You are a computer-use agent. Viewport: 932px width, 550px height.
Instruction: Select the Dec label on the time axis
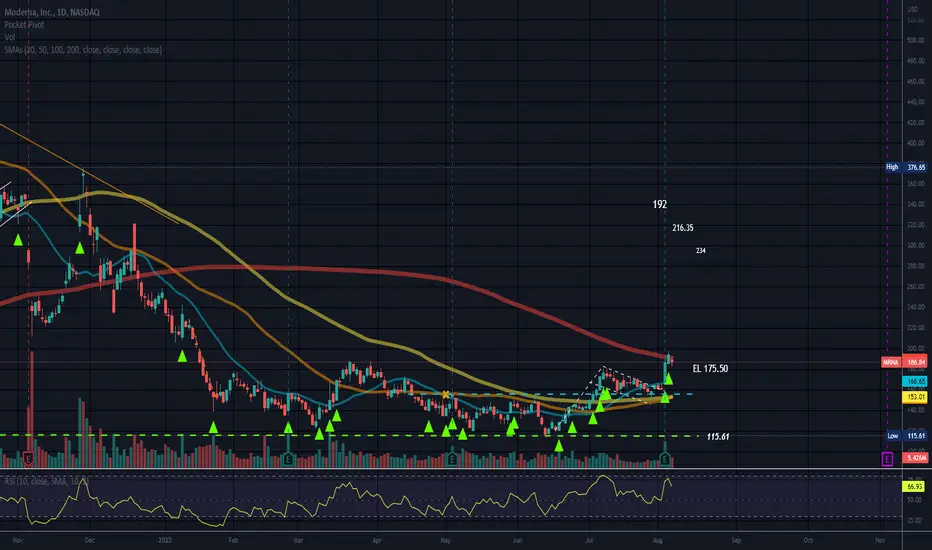[x=89, y=540]
